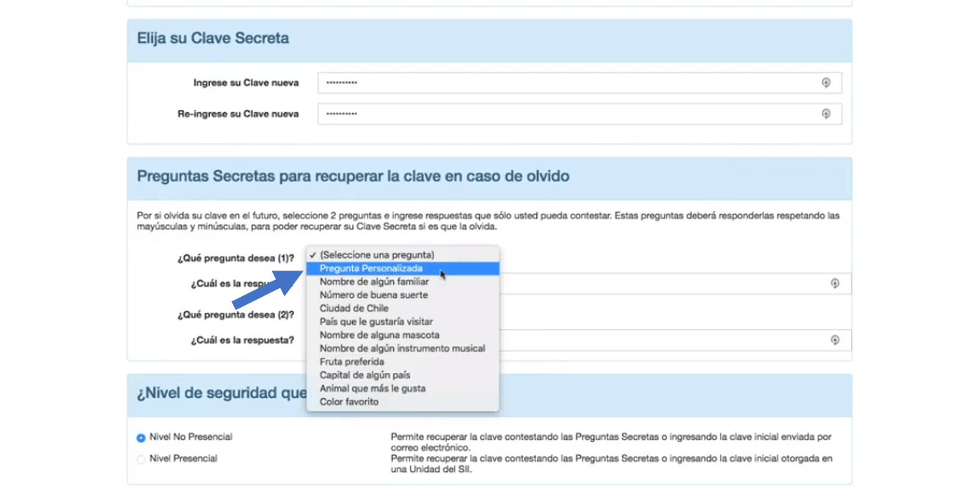This screenshot has width=980, height=494.
Task: Click the reveal icon in 'Ingrese su Clave nueva' field
Action: click(x=826, y=82)
